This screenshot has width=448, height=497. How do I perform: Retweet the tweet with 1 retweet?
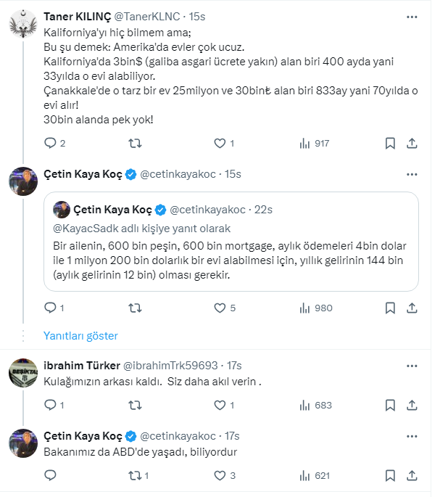click(135, 476)
